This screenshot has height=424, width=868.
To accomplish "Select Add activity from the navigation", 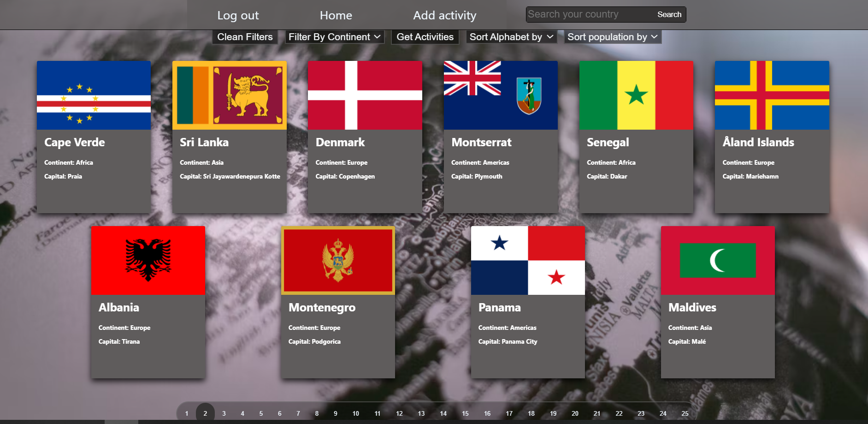I will (444, 15).
